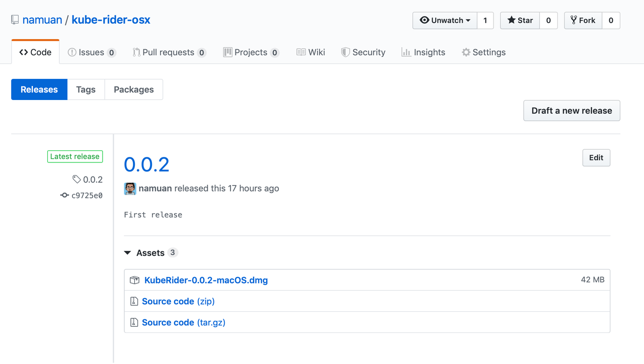644x364 pixels.
Task: Click the First release description text
Action: 153,215
